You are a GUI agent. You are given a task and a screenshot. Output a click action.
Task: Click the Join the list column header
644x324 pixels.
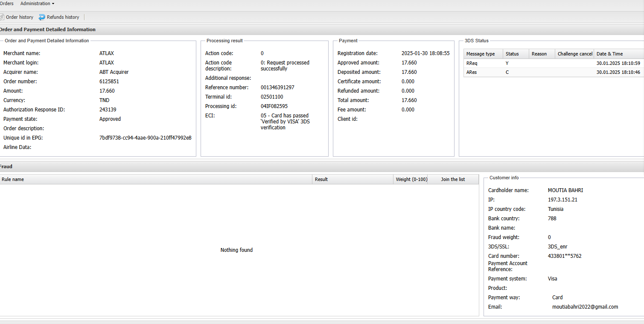click(453, 179)
